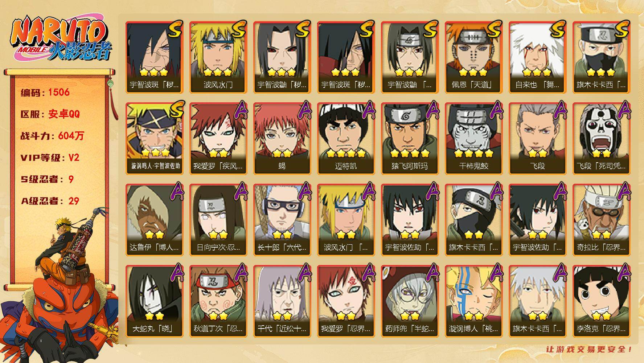Click the 编码 1506 label on scroll

[x=45, y=92]
